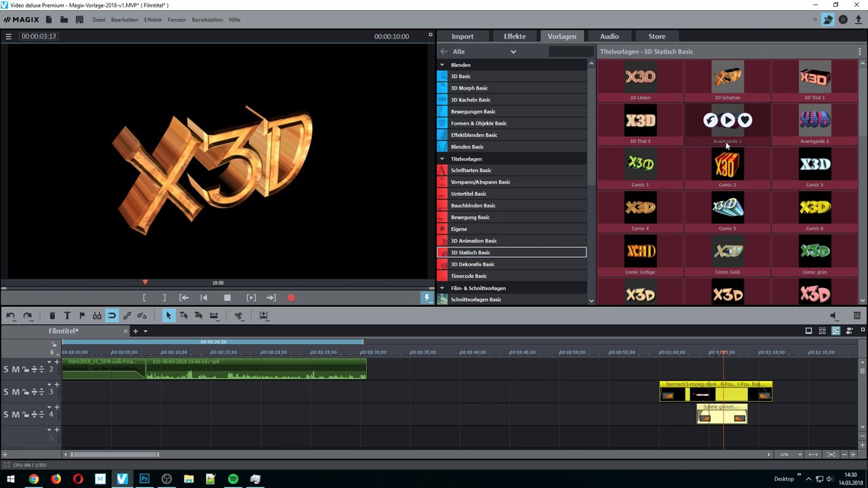Open the Title editor T icon
This screenshot has width=868, height=488.
tap(67, 316)
